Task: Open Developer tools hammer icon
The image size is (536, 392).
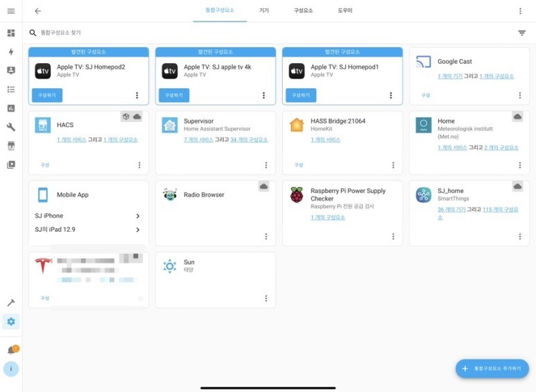Action: (x=11, y=302)
